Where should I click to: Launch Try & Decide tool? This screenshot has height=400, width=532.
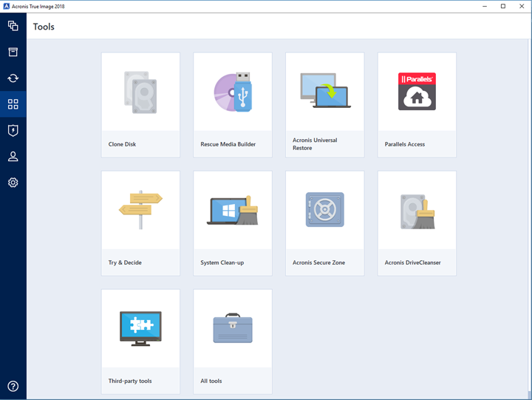140,223
